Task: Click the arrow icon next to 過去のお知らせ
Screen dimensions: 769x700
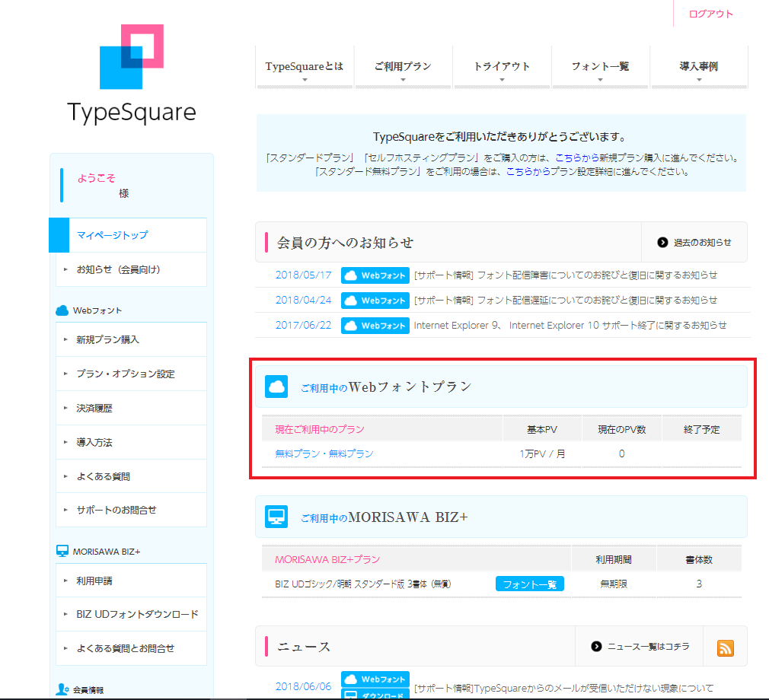Action: 662,242
